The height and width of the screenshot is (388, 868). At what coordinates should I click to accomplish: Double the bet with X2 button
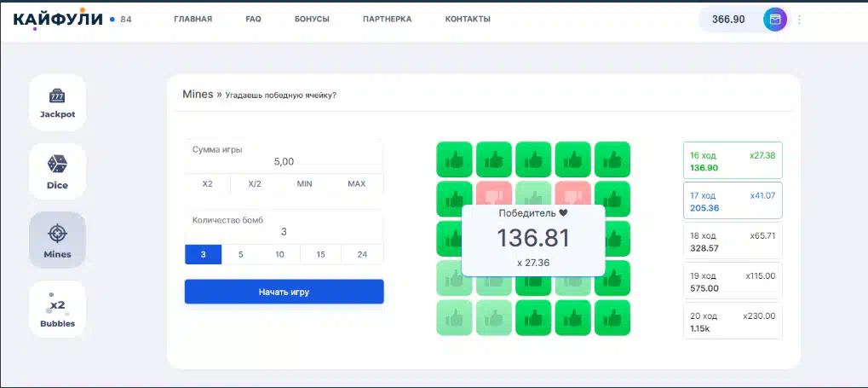click(x=208, y=184)
